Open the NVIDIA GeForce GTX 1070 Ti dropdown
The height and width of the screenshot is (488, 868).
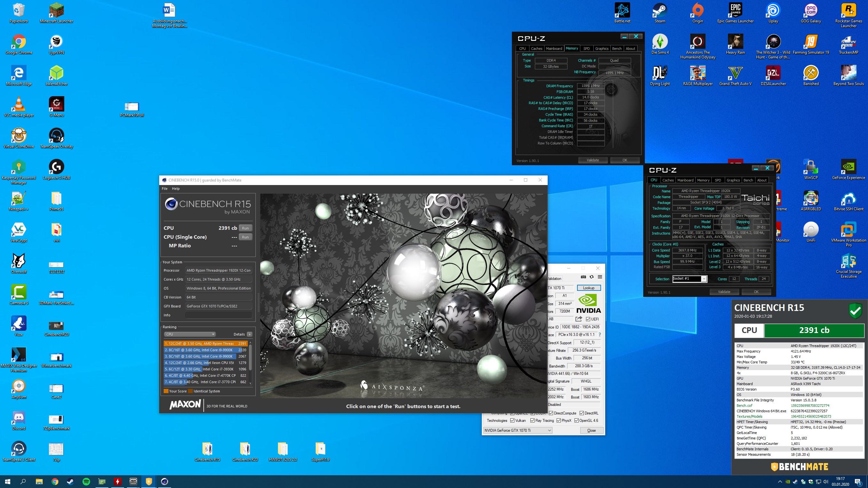coord(518,430)
